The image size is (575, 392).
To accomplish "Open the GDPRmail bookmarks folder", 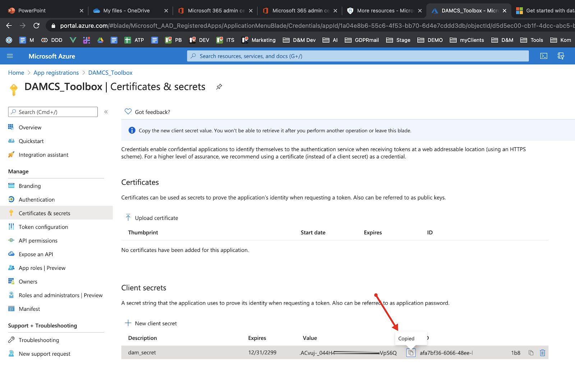I will coord(362,40).
